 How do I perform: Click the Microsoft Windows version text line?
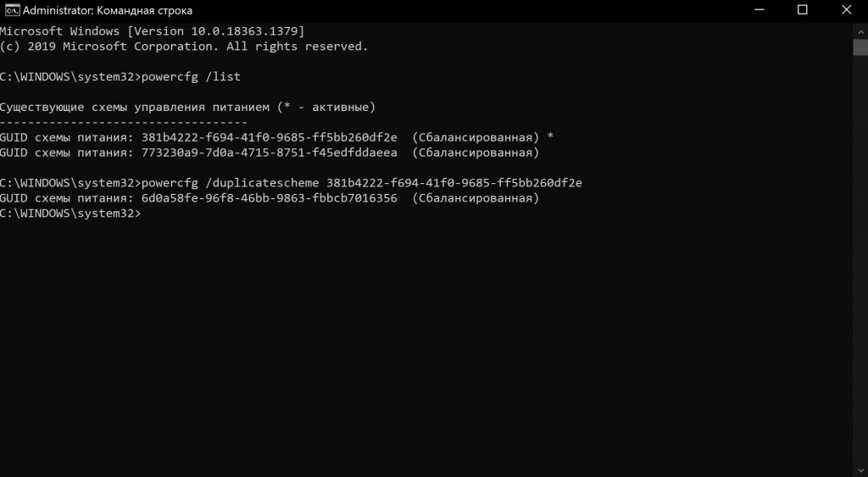153,31
